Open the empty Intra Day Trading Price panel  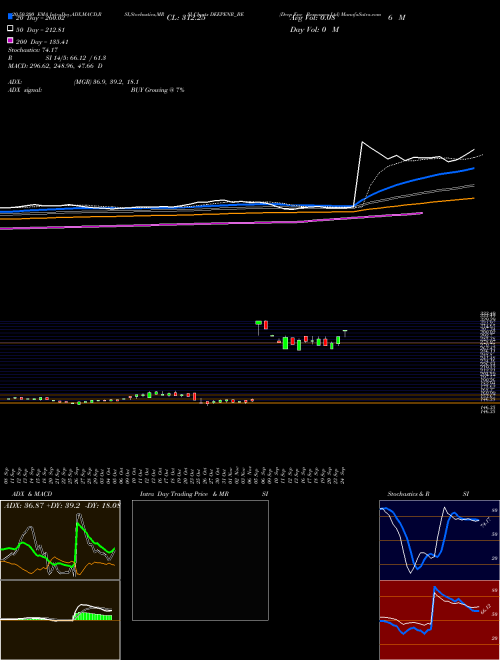[x=200, y=560]
